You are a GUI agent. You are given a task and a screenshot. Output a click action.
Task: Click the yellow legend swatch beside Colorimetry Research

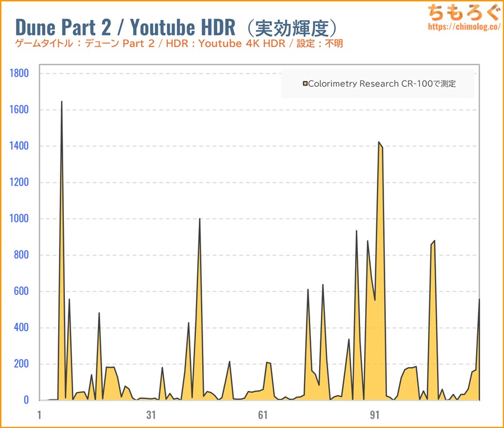(305, 84)
